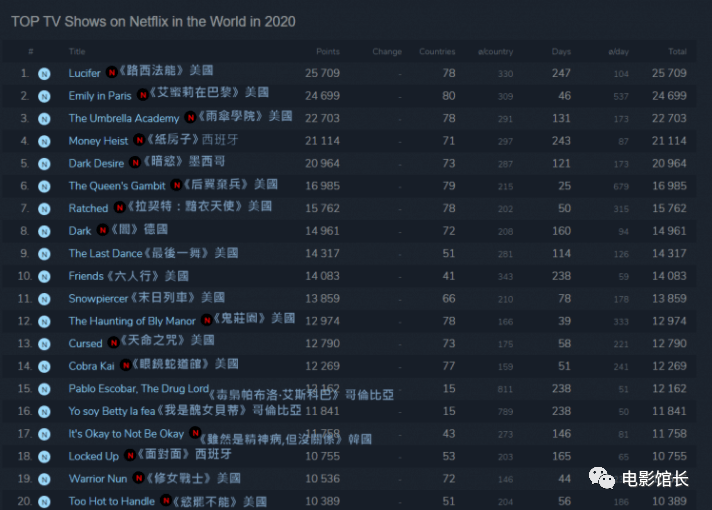The width and height of the screenshot is (712, 510).
Task: Click the Change column header
Action: click(x=387, y=51)
